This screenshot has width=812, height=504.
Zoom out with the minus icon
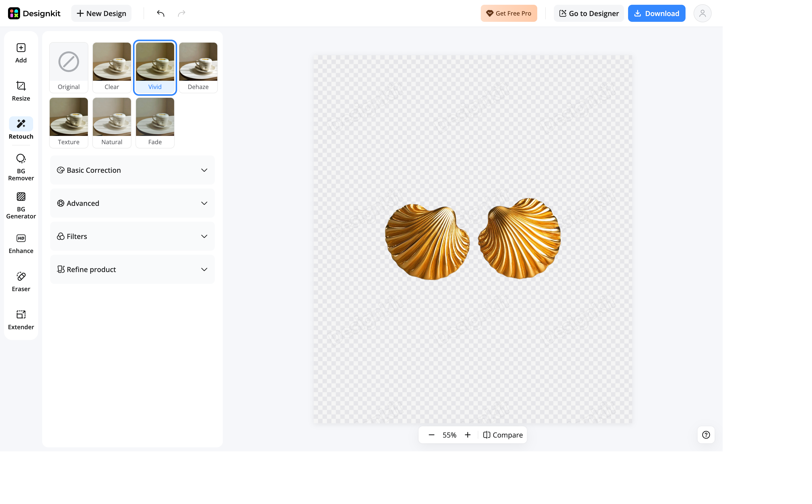(x=432, y=435)
